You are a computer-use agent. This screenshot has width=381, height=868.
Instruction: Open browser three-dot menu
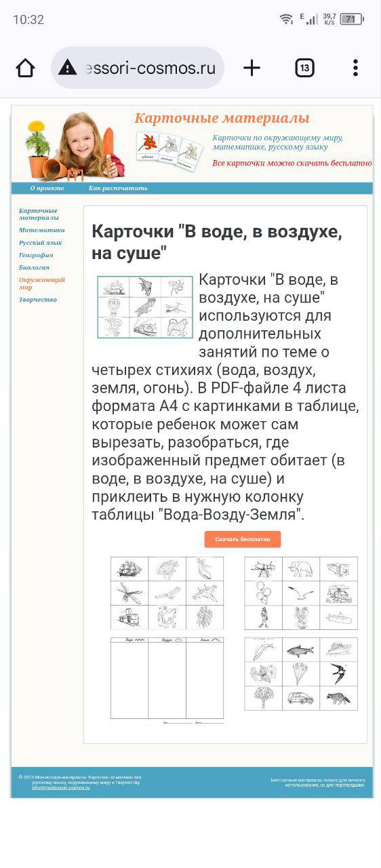tap(355, 68)
